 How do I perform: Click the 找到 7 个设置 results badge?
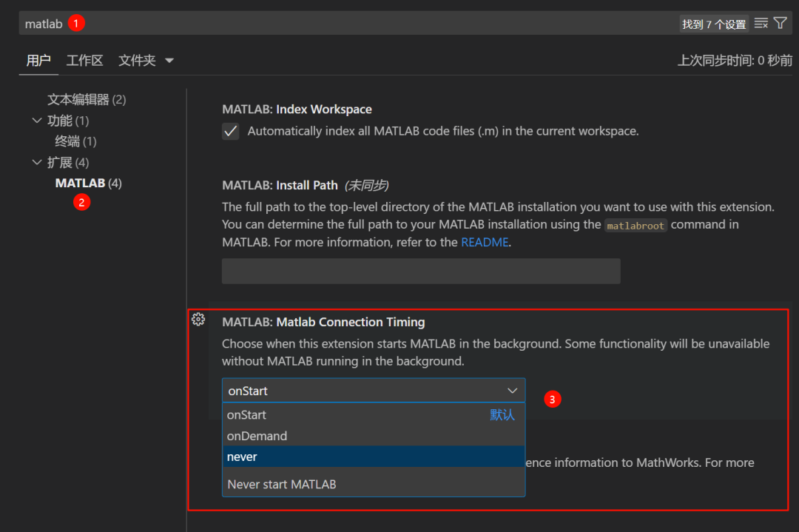tap(714, 24)
